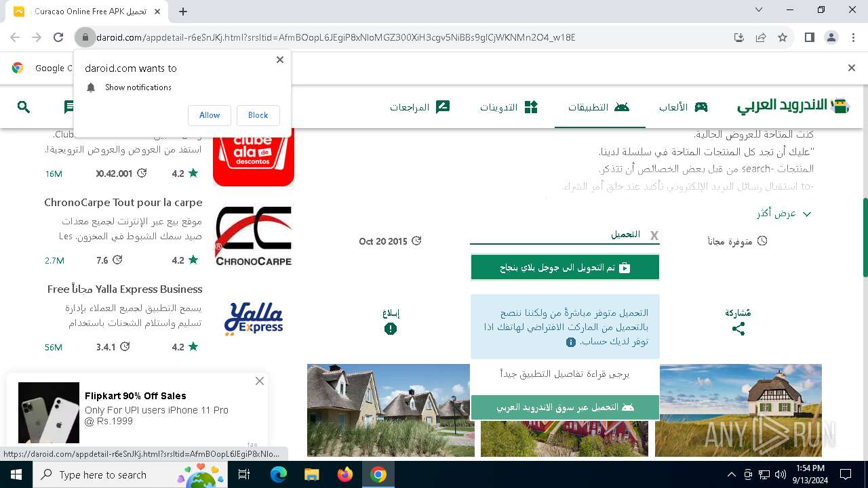Click the الاندرويد العربي site logo

tap(793, 106)
